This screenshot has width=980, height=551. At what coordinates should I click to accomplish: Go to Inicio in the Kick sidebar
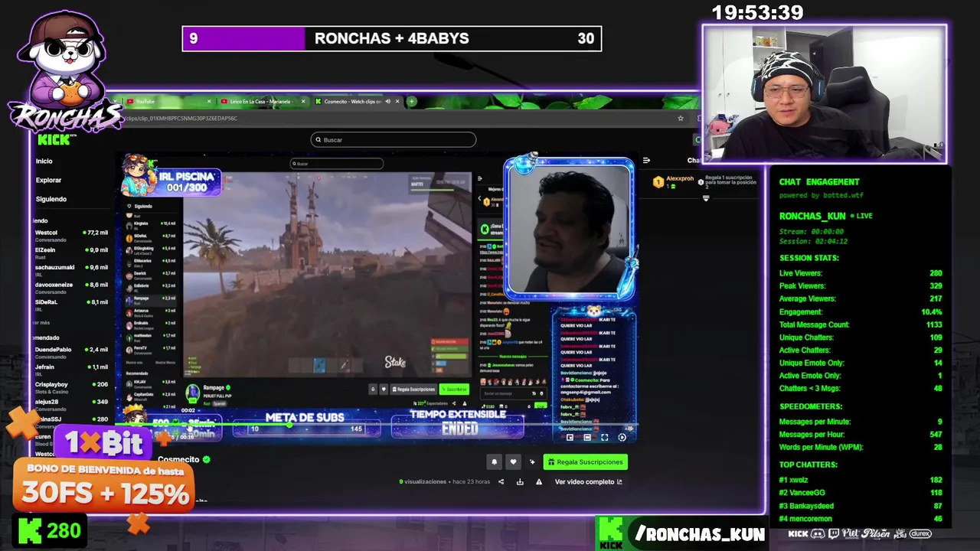(x=44, y=161)
